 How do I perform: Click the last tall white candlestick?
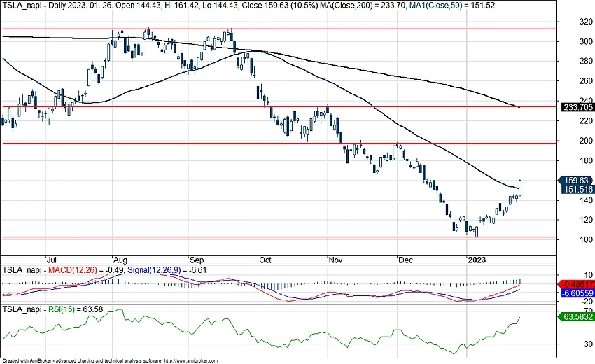coord(520,188)
